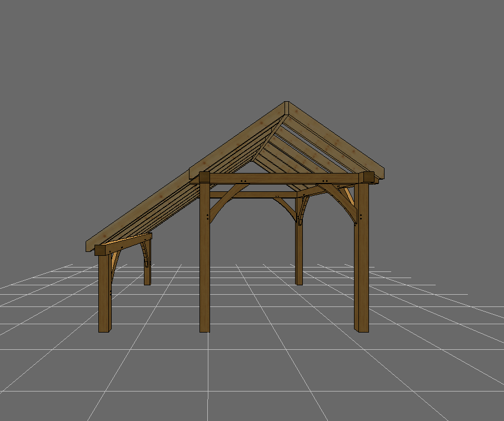Click the ridge beam end at the roof apex
Image resolution: width=504 pixels, height=421 pixels.
287,108
